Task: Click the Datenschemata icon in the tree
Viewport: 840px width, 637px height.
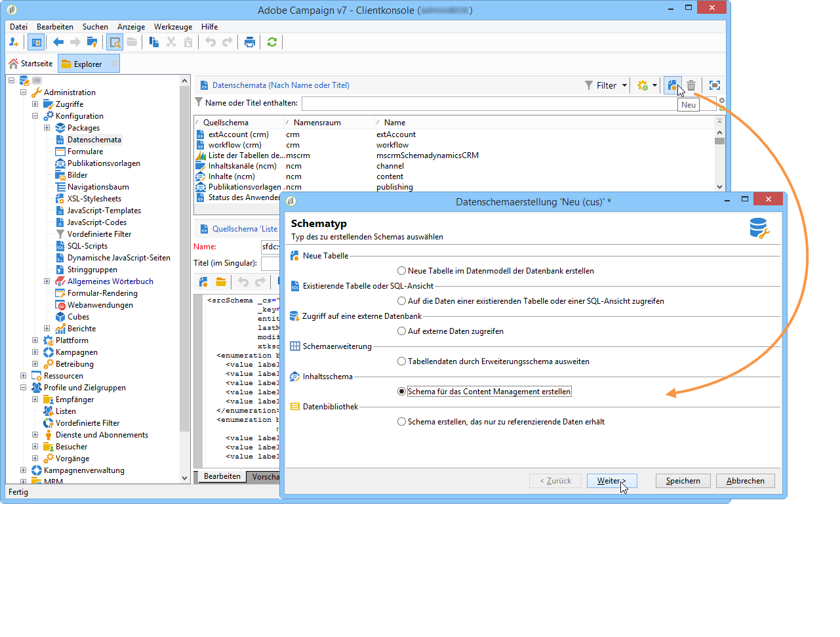Action: tap(60, 140)
